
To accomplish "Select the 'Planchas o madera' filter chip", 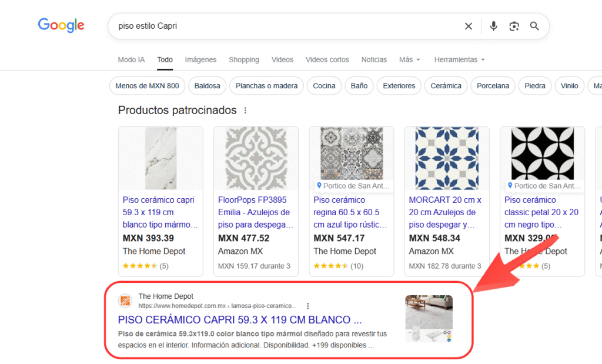I will [x=266, y=86].
